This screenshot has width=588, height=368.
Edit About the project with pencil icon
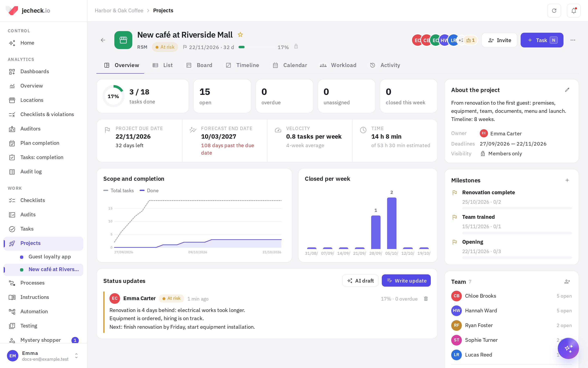567,90
